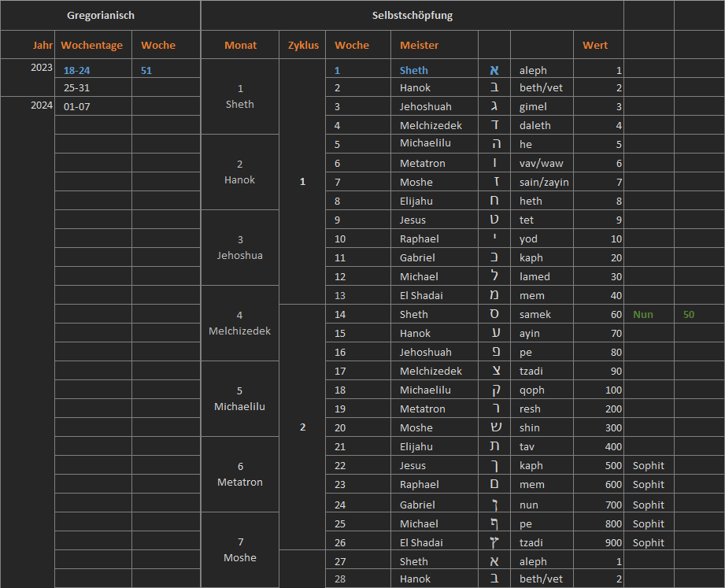This screenshot has width=725, height=588.
Task: Select Michaelilu in week 5 row
Action: pos(435,144)
